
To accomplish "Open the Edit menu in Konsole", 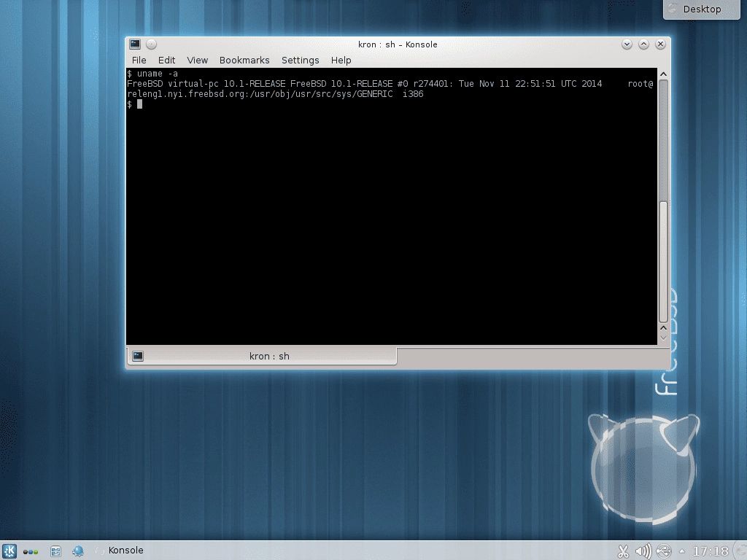I will coord(167,60).
